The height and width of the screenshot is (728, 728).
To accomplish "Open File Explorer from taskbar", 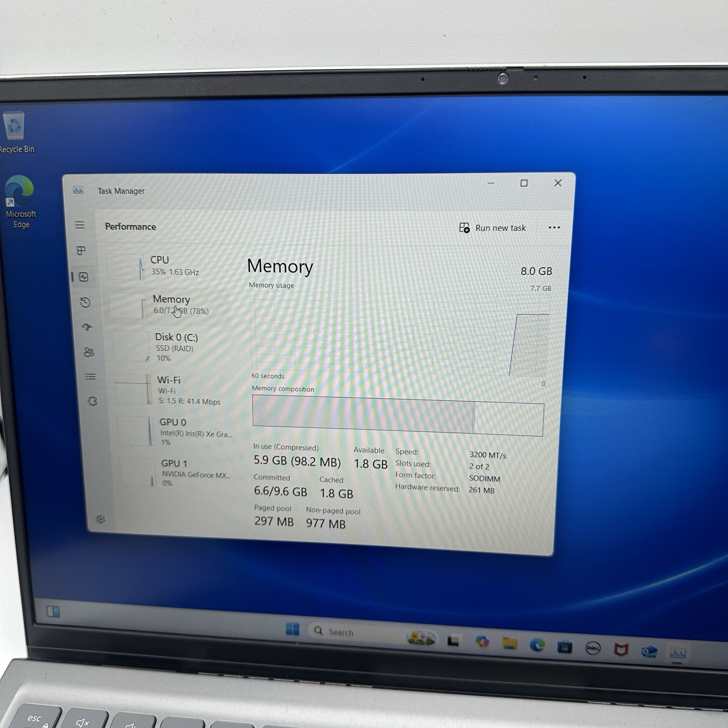I will [x=510, y=643].
